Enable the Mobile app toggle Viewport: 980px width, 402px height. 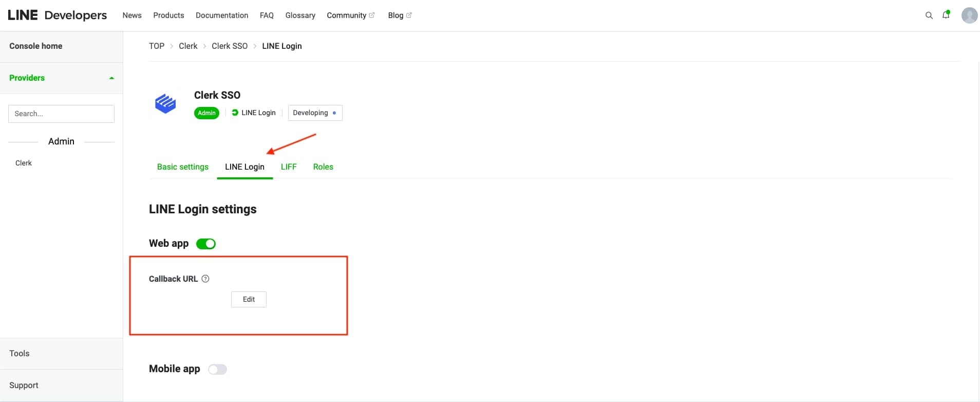click(217, 369)
